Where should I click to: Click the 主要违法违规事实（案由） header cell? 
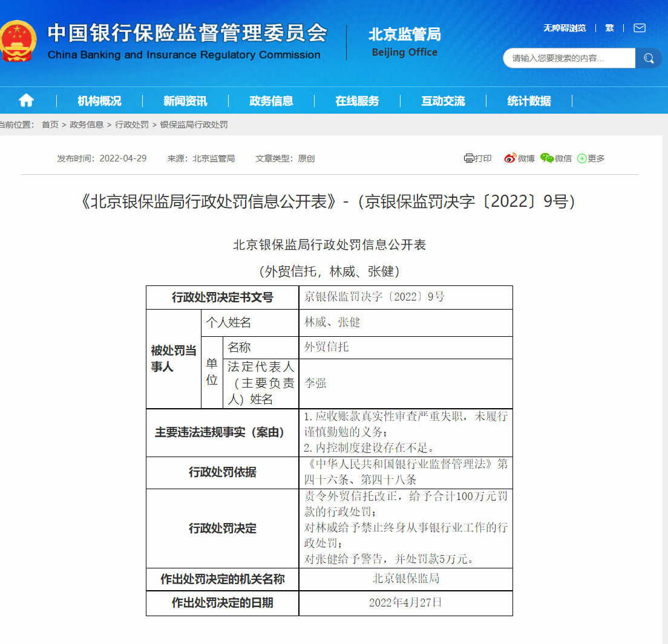223,433
